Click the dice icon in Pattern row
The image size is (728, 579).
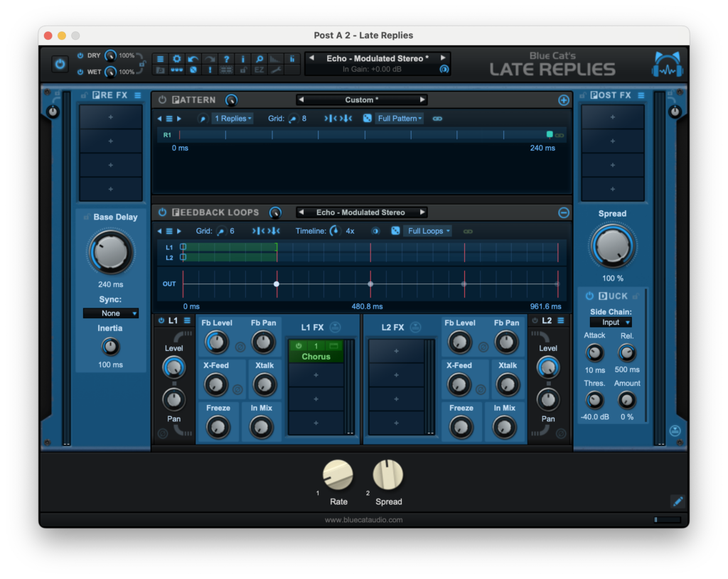pyautogui.click(x=368, y=119)
